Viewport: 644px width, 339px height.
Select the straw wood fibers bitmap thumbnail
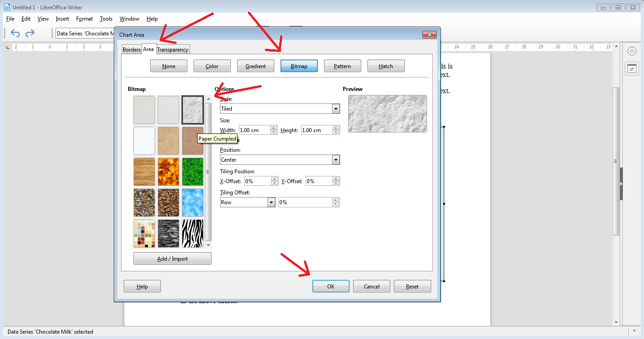144,172
